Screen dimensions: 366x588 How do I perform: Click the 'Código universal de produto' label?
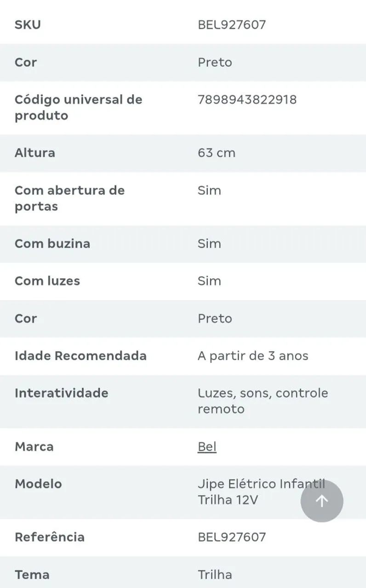[78, 107]
